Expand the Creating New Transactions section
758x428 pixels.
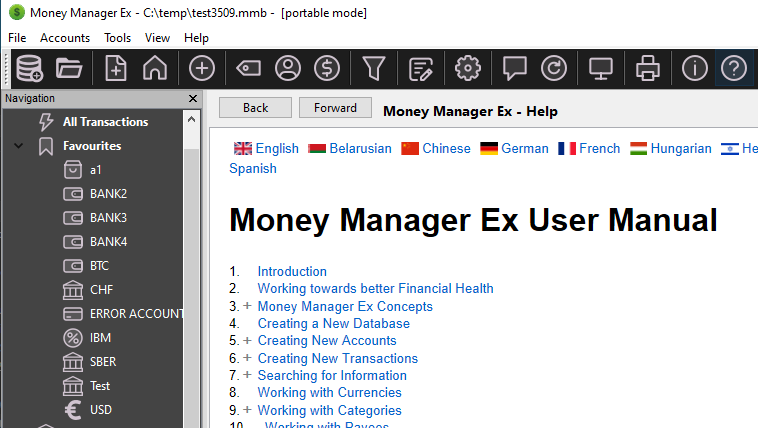tap(248, 358)
